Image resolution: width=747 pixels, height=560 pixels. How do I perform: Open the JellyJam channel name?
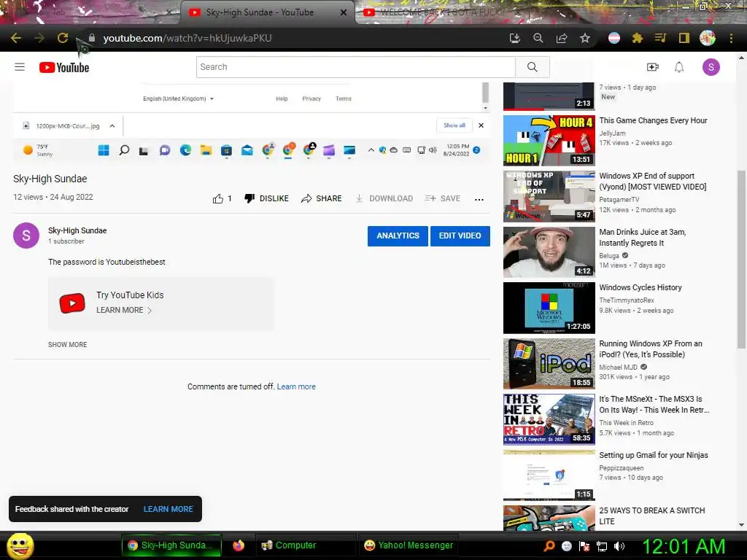click(612, 133)
